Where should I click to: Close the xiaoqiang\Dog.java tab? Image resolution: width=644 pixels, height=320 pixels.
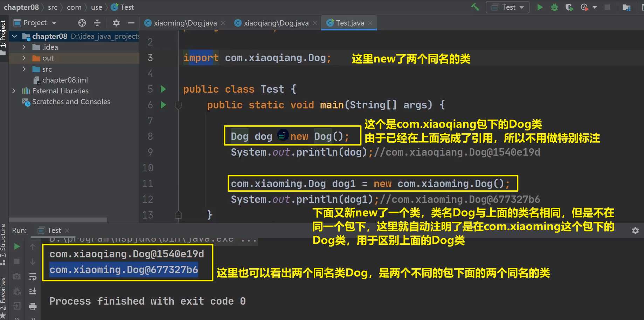click(315, 23)
